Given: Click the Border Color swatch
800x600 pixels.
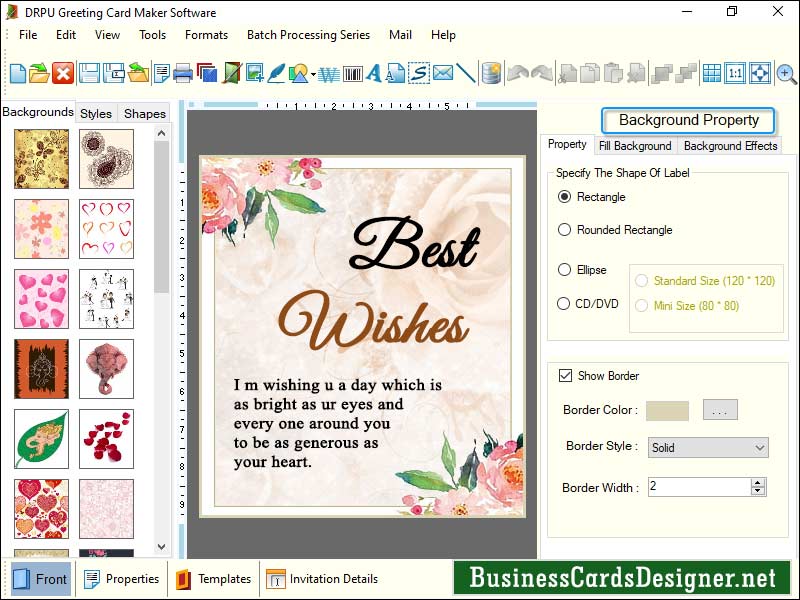Looking at the screenshot, I should 667,410.
